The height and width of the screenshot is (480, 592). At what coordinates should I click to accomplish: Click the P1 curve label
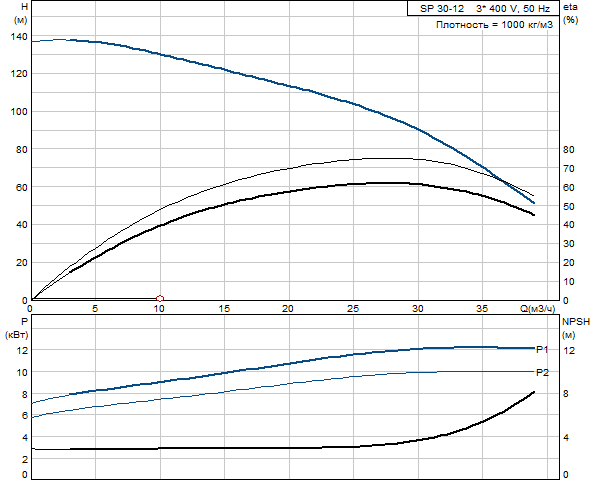542,350
